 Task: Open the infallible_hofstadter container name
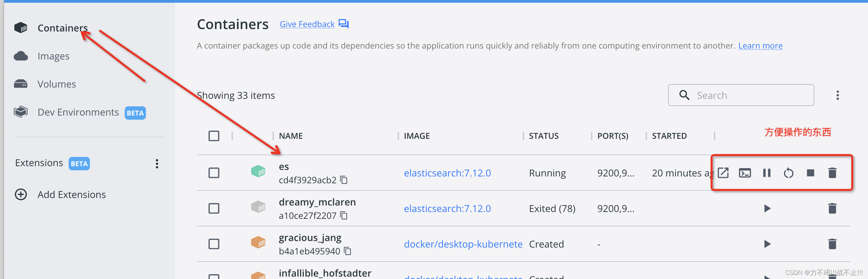[x=325, y=273]
